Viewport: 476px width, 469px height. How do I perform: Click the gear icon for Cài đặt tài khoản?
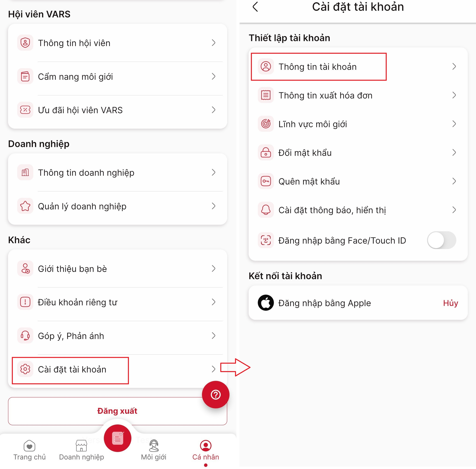(25, 369)
